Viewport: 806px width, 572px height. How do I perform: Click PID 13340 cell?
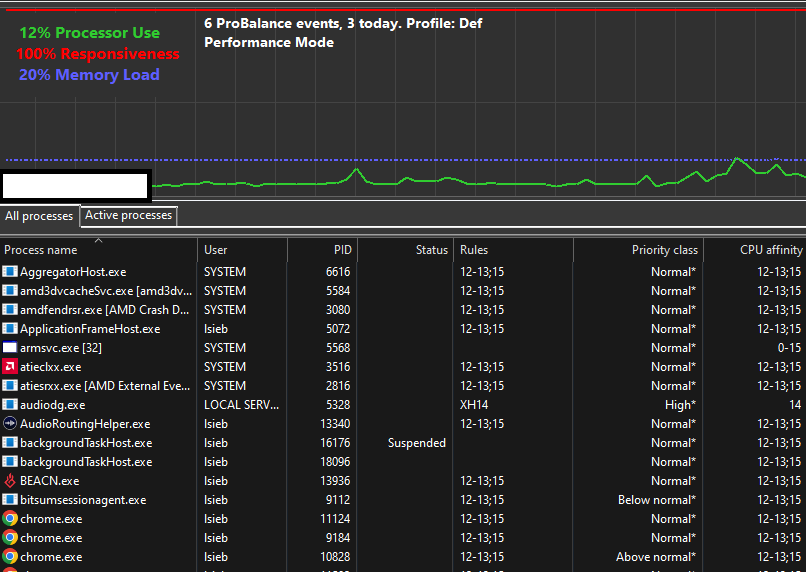pos(335,424)
